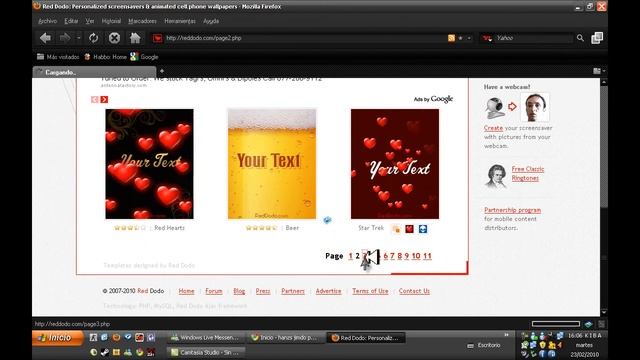The height and width of the screenshot is (360, 640).
Task: Open the Free Classic Ringtones link
Action: tap(528, 173)
